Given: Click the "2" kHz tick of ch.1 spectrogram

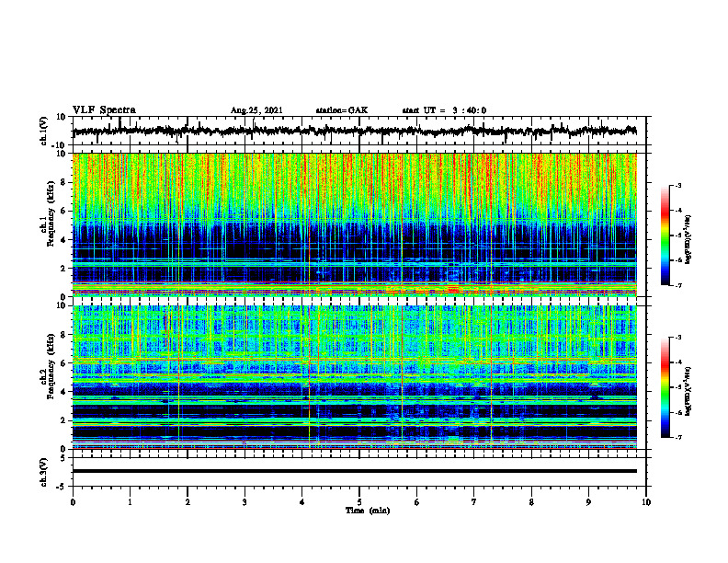Looking at the screenshot, I should 63,269.
